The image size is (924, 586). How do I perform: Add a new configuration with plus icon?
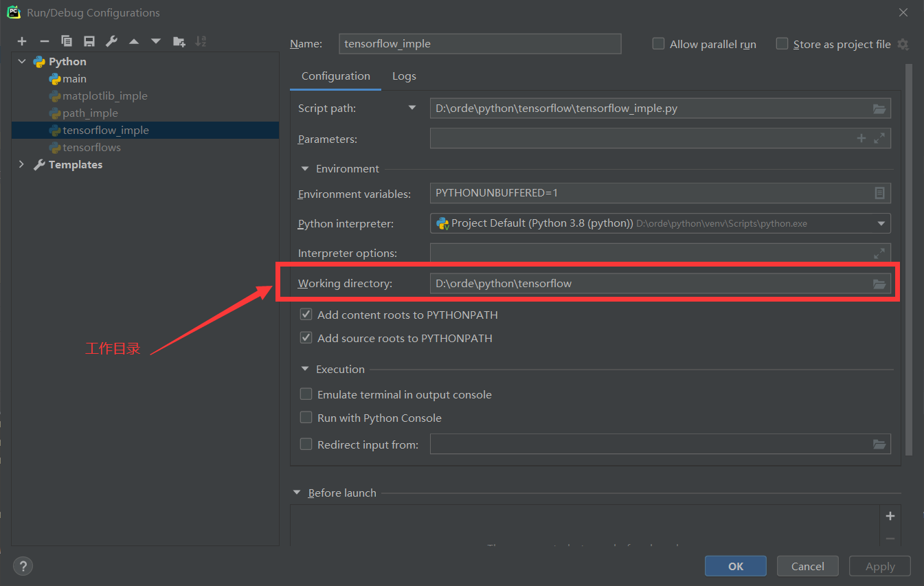point(22,41)
